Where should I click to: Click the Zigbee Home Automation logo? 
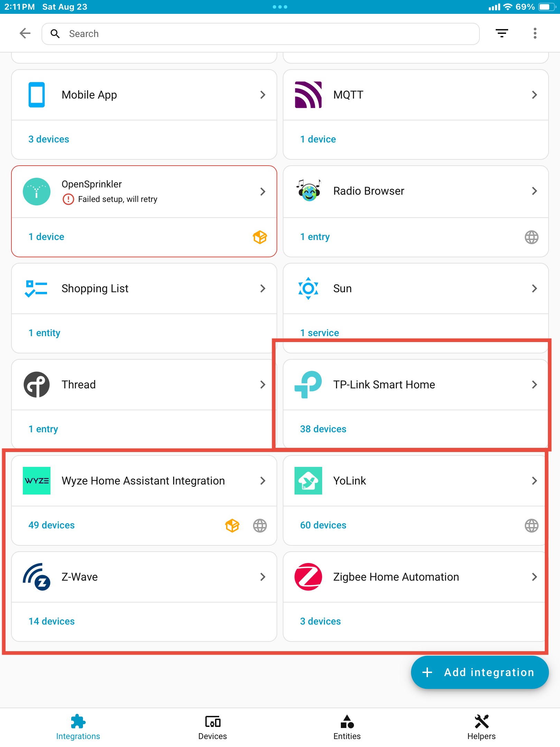click(308, 577)
